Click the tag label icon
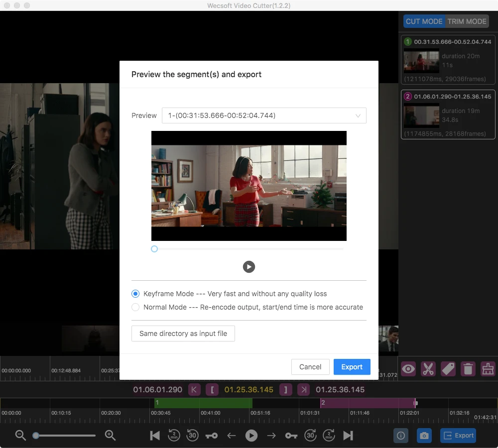This screenshot has height=448, width=498. click(448, 369)
